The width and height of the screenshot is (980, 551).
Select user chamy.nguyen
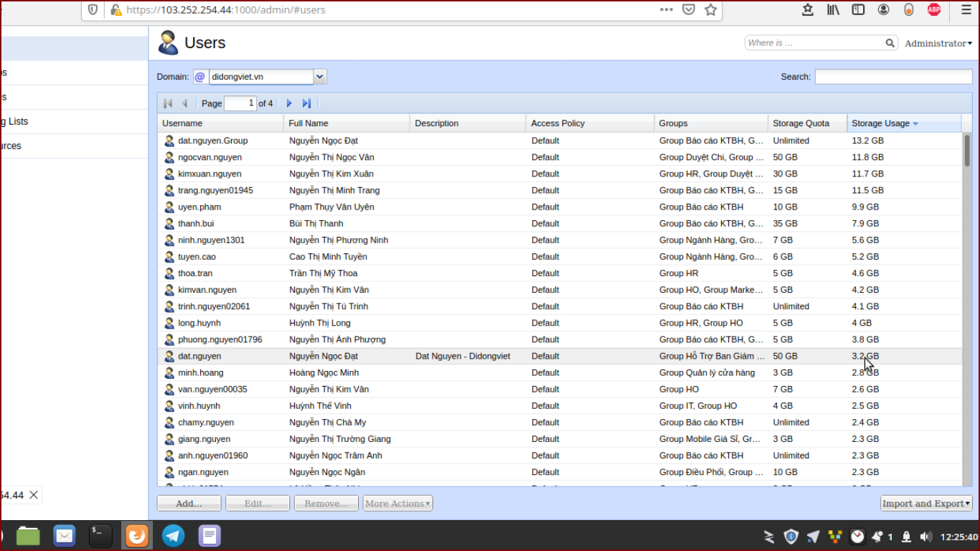pyautogui.click(x=560, y=423)
